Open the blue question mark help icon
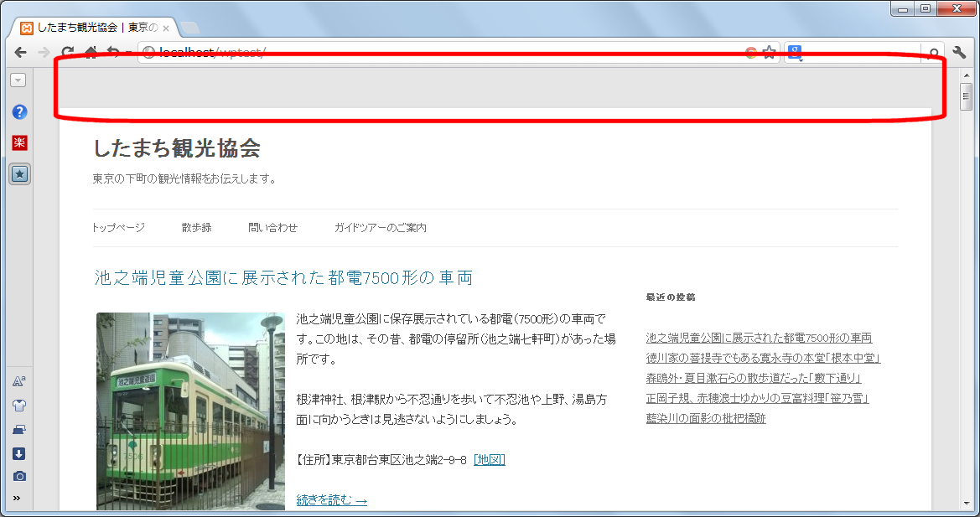 [19, 111]
